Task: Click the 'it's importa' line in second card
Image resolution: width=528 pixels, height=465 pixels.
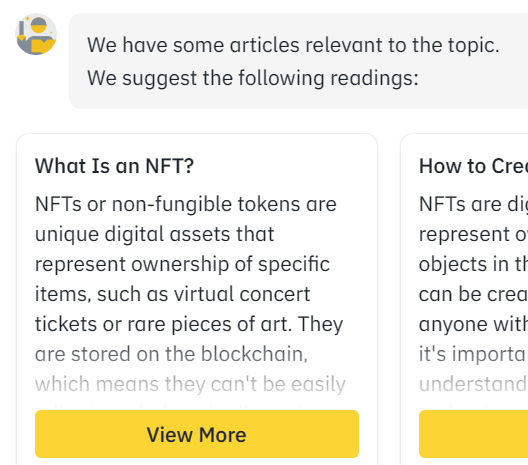Action: [x=473, y=354]
